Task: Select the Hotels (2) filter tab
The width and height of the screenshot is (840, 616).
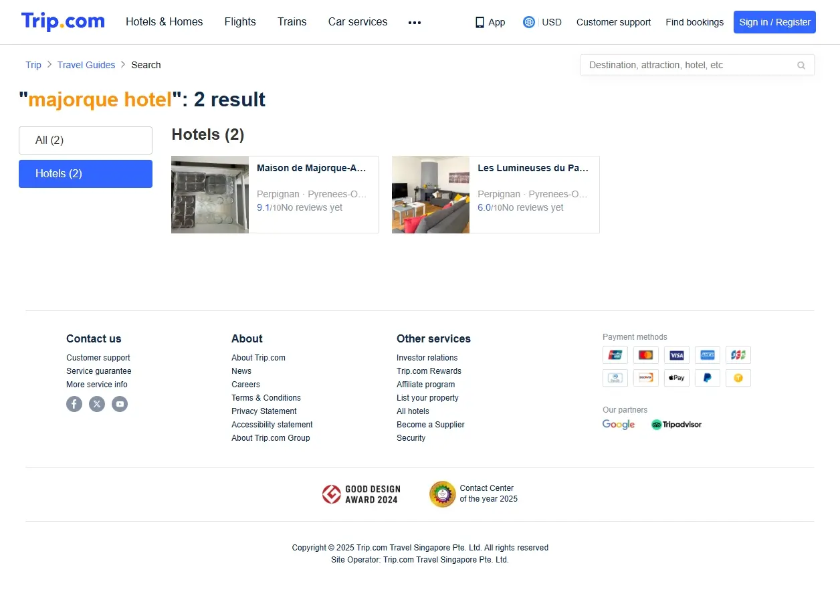Action: tap(86, 174)
